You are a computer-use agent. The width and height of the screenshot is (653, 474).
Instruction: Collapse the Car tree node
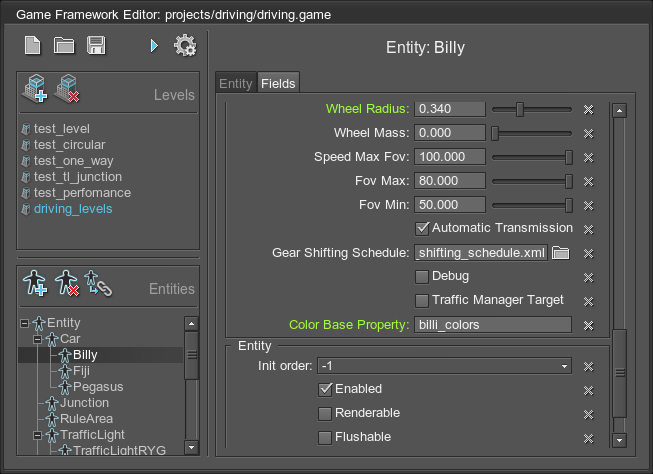pos(37,339)
